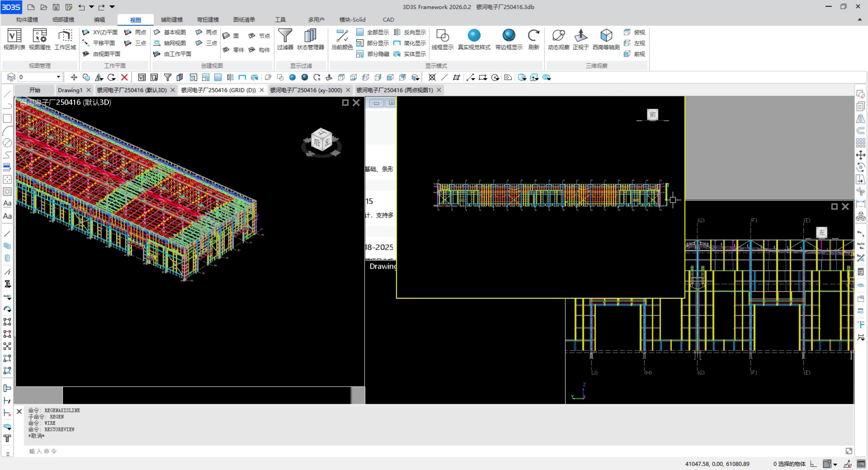The width and height of the screenshot is (868, 470).
Task: Expand the undo history dropdown arrow
Action: pyautogui.click(x=91, y=7)
